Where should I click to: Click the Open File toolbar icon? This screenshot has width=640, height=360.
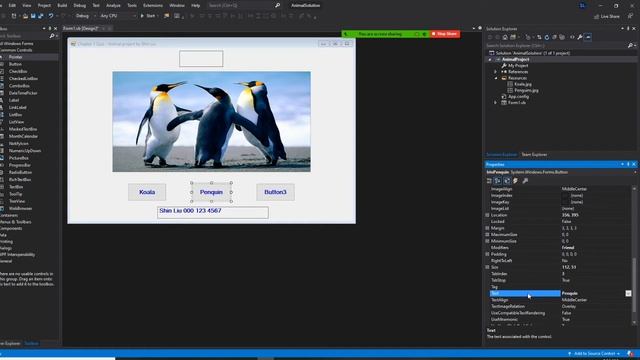coord(25,16)
